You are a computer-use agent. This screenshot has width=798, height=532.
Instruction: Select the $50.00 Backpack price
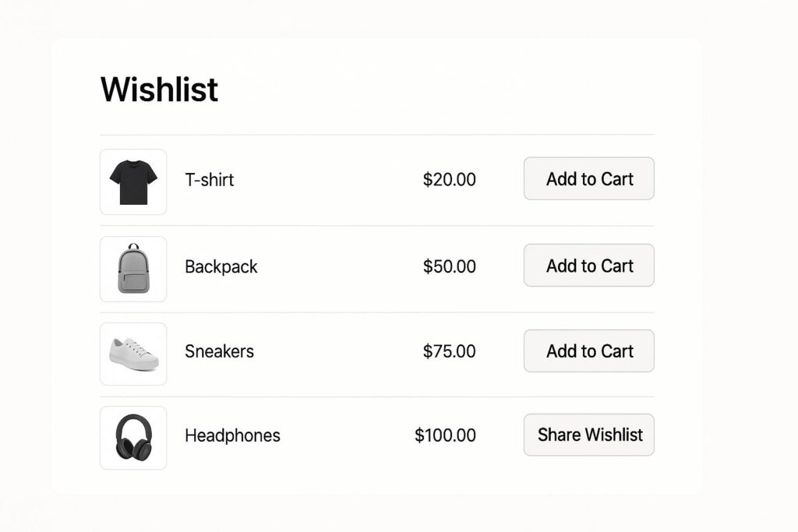tap(449, 266)
